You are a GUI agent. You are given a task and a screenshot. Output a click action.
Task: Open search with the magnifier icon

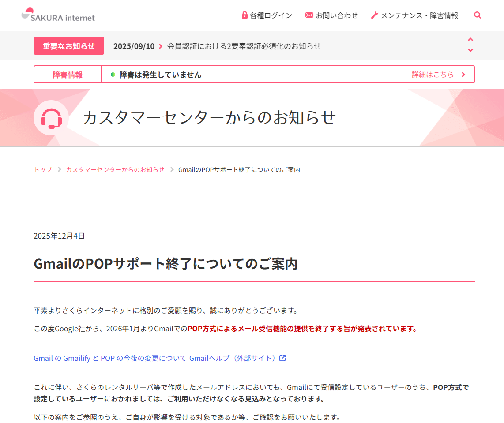478,15
